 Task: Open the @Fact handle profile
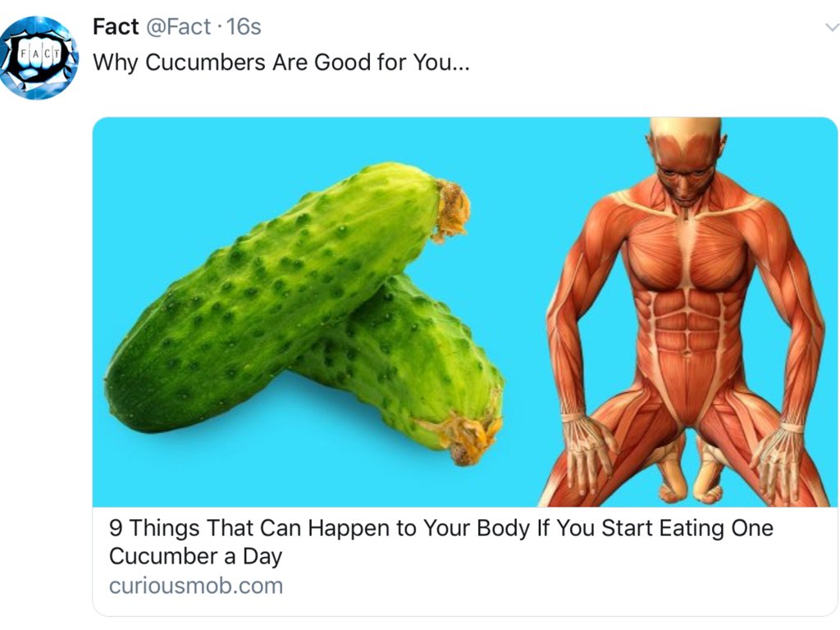178,27
